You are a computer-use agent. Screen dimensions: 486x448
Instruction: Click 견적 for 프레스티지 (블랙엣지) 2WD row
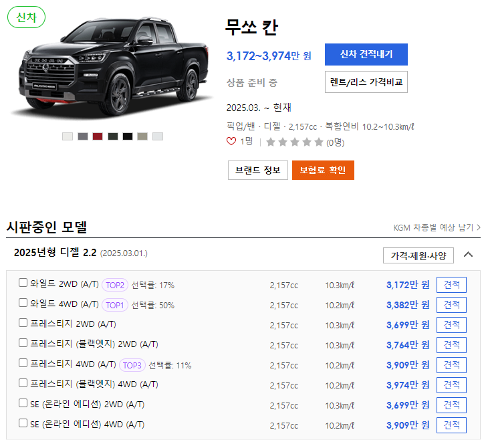coord(451,345)
